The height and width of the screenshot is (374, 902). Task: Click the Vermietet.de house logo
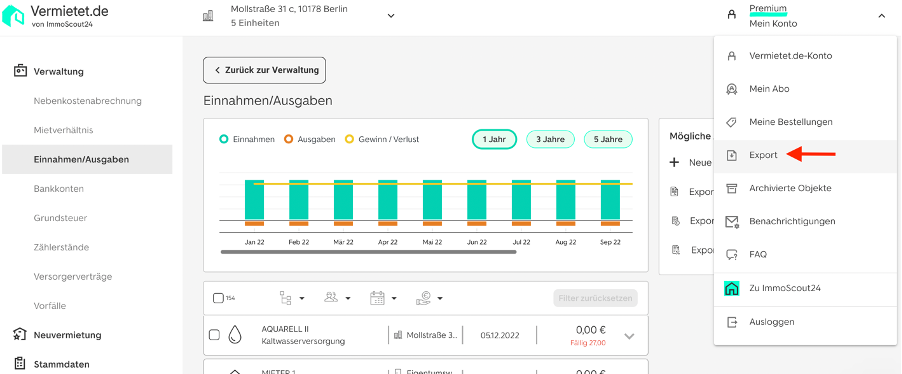click(13, 16)
